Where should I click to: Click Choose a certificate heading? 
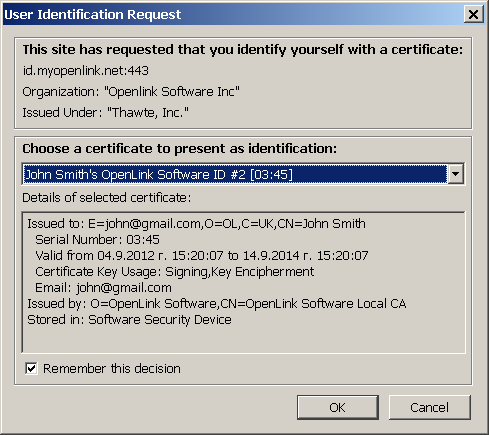pos(179,149)
